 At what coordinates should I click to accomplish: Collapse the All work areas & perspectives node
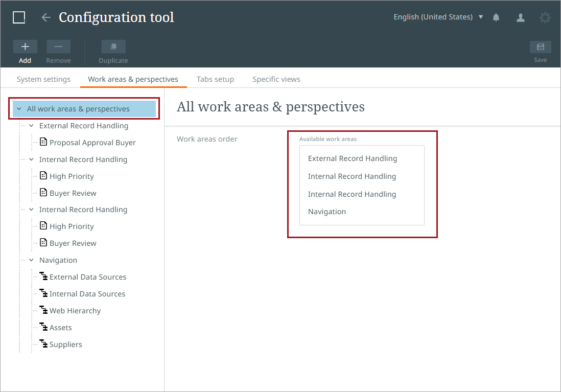(19, 109)
